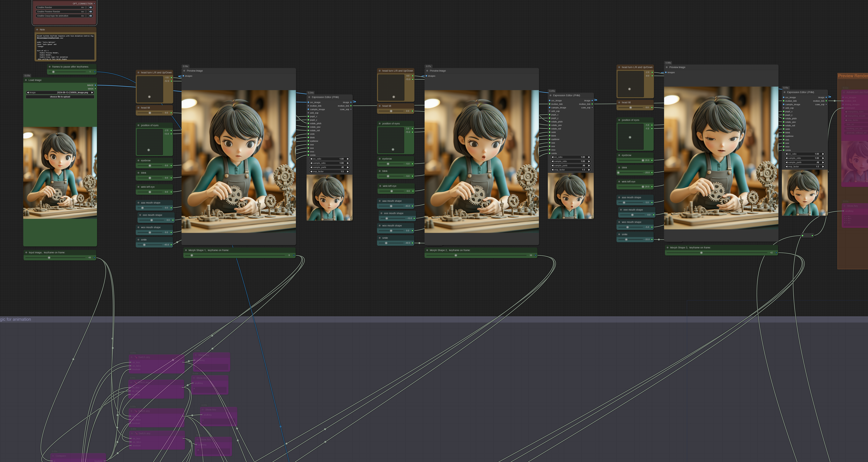The width and height of the screenshot is (868, 462).
Task: Click the 'gic for animation' group header
Action: (x=15, y=319)
